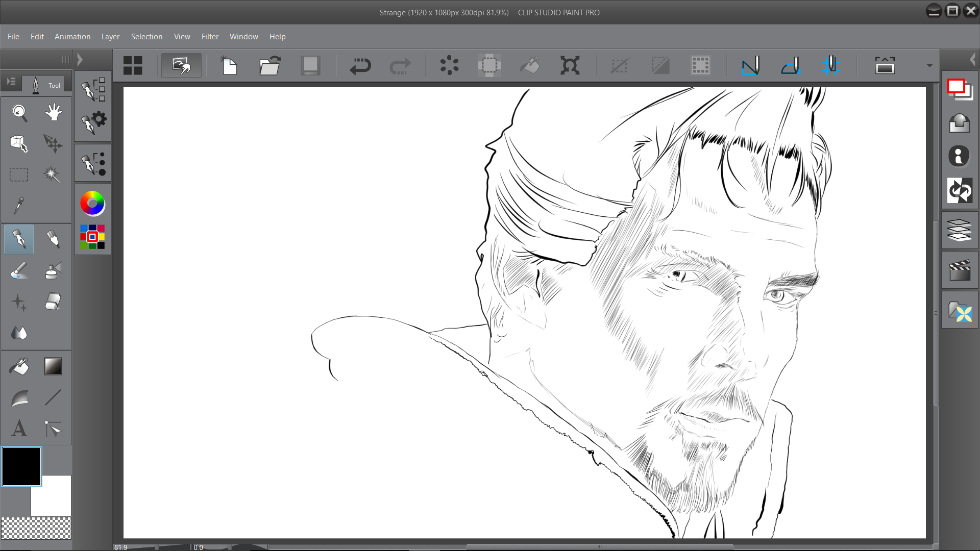Select the Auto select magic wand tool
The height and width of the screenshot is (551, 980).
click(x=53, y=174)
